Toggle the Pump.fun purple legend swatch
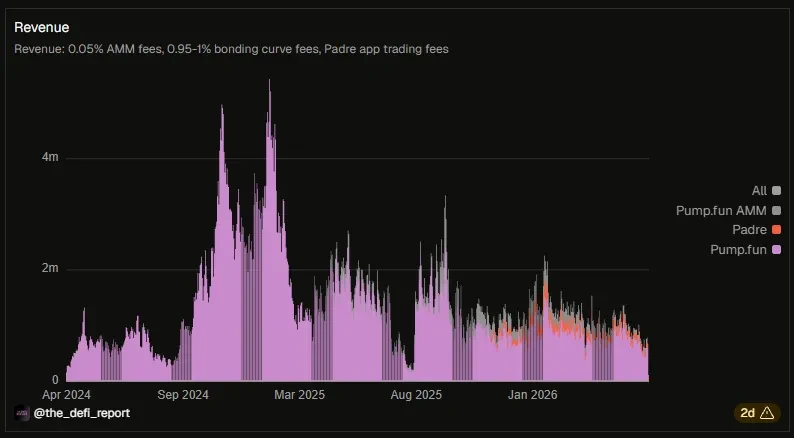 [x=776, y=250]
